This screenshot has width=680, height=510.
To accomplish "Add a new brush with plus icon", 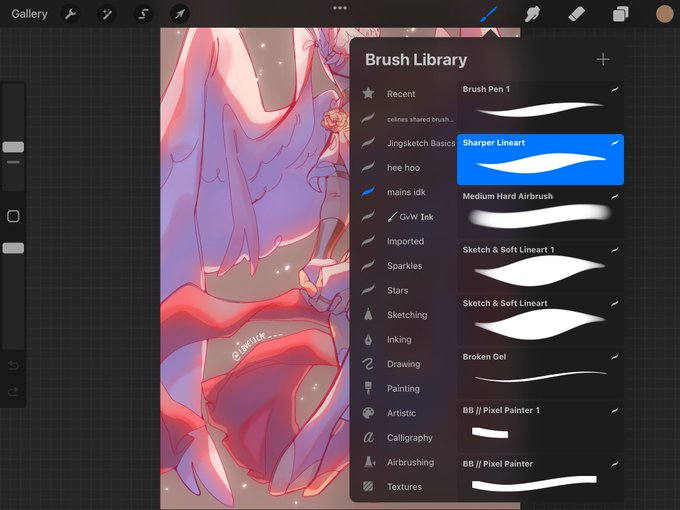I will [x=603, y=59].
